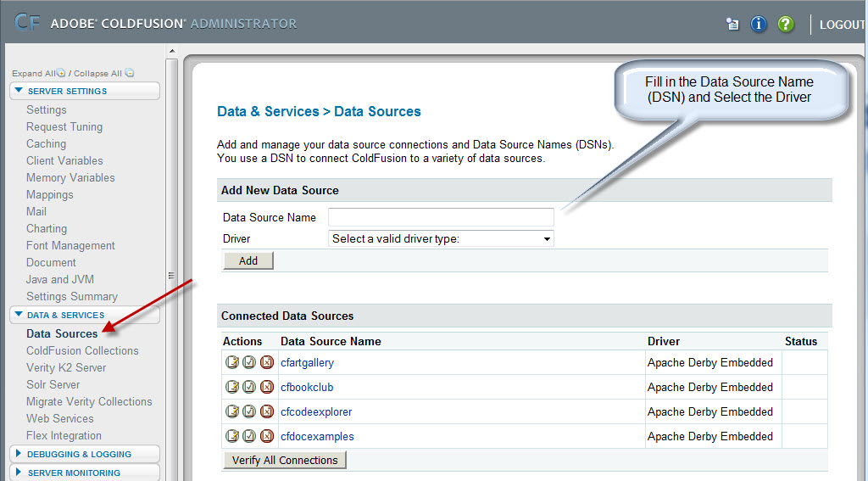Open the Document settings page
This screenshot has height=481, width=868.
[51, 263]
